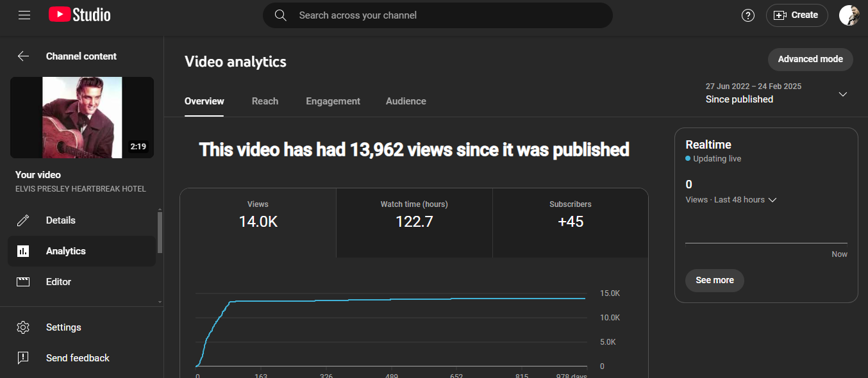
Task: Open the Views Last 48 hours dropdown
Action: coord(731,200)
